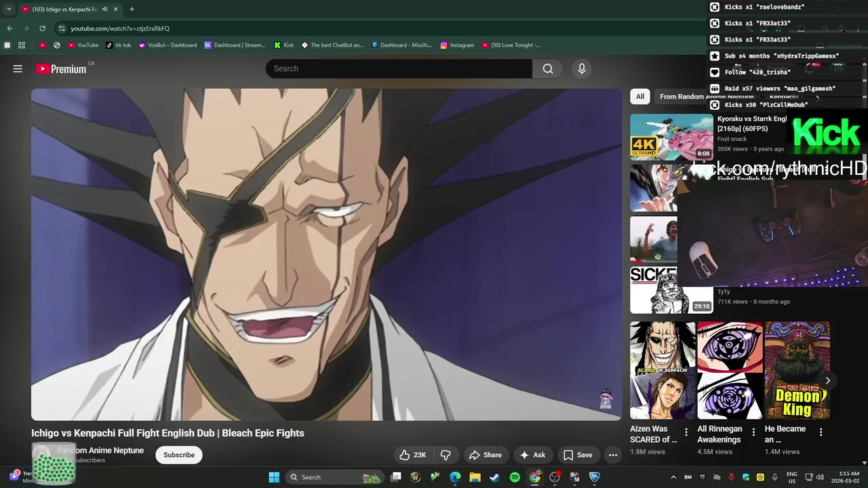This screenshot has height=488, width=868.
Task: Open the Dashboard | Stream... bookmark
Action: point(235,45)
